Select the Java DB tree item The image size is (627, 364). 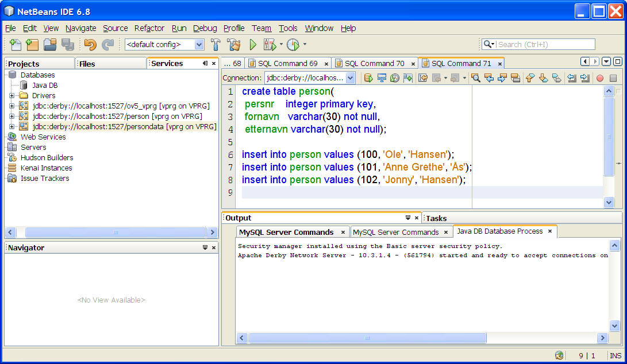pos(45,85)
